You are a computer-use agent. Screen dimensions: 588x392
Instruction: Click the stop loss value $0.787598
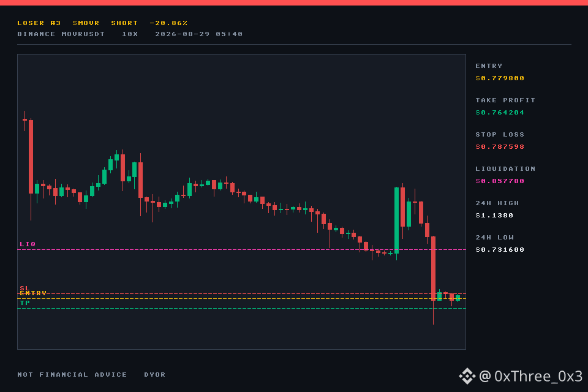pos(500,146)
